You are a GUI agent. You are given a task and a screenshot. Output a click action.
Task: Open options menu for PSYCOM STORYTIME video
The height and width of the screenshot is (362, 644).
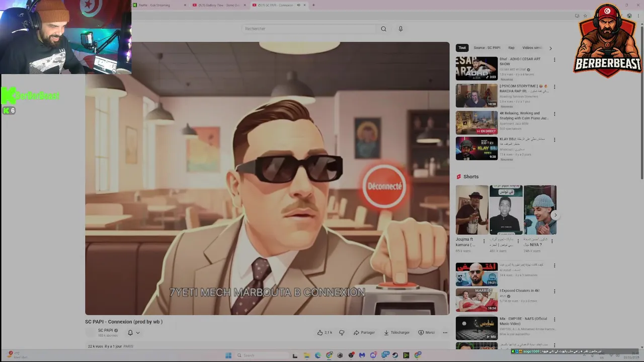(x=554, y=87)
